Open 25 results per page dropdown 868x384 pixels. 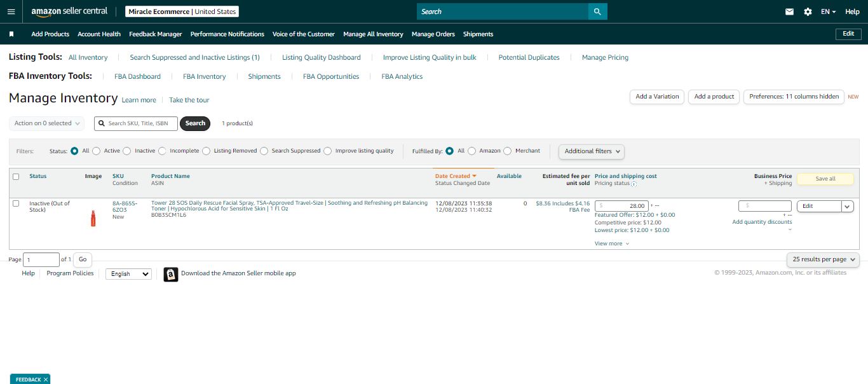tap(823, 259)
